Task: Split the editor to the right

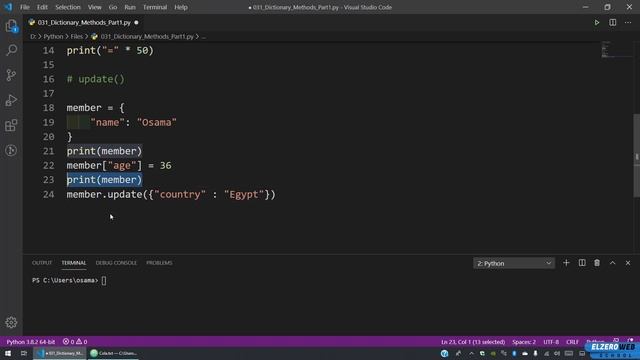Action: [x=613, y=22]
